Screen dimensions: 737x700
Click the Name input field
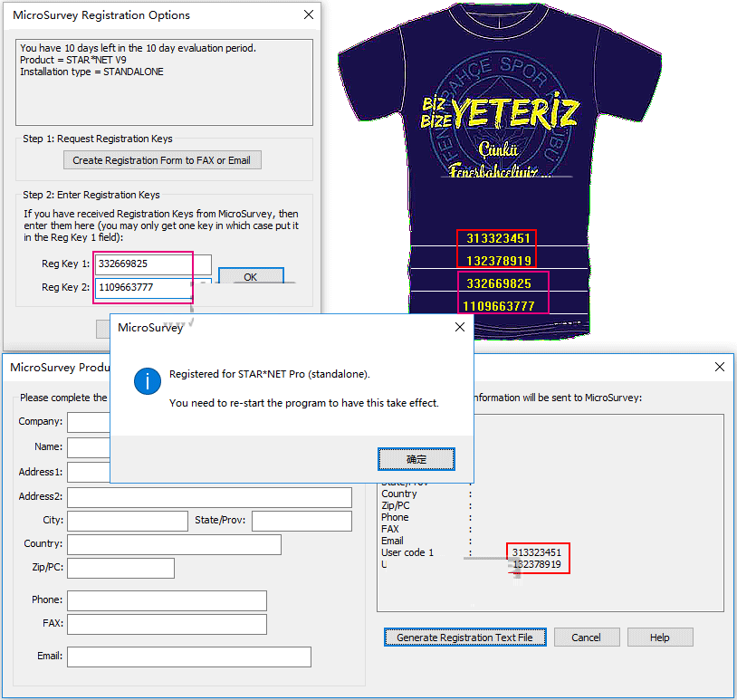(89, 447)
